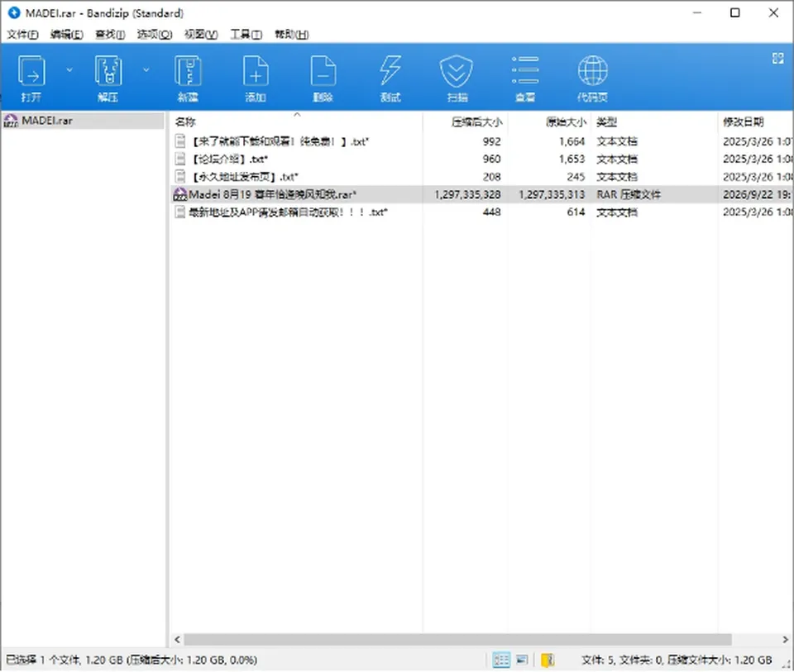The height and width of the screenshot is (672, 794).
Task: Click the Bandizip app icon in title bar
Action: coord(14,12)
